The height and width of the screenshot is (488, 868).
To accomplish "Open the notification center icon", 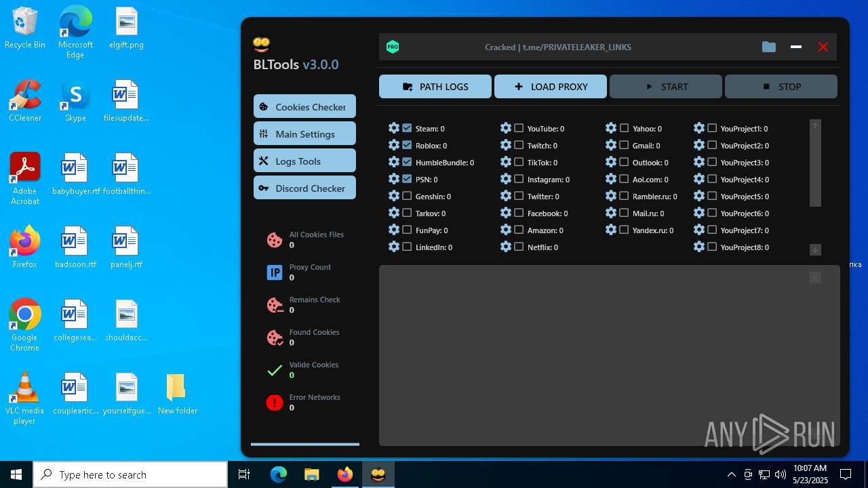I will 846,474.
